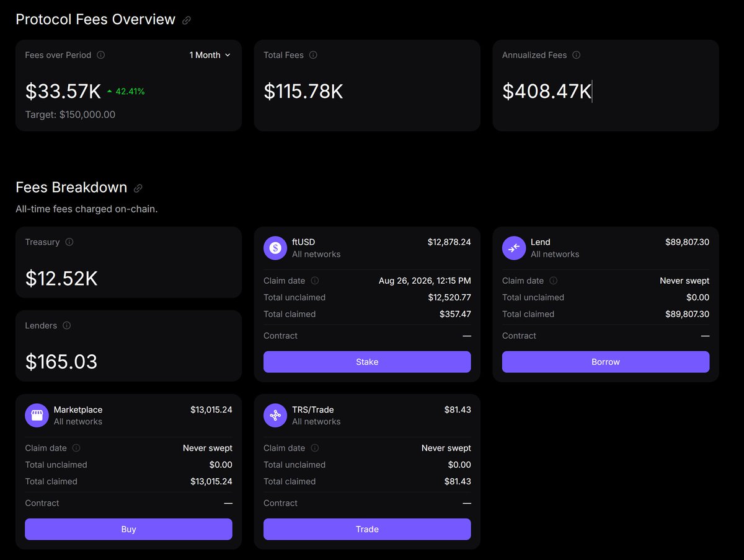Copy link icon beside Fees Breakdown heading
Image resolution: width=744 pixels, height=560 pixels.
click(138, 188)
